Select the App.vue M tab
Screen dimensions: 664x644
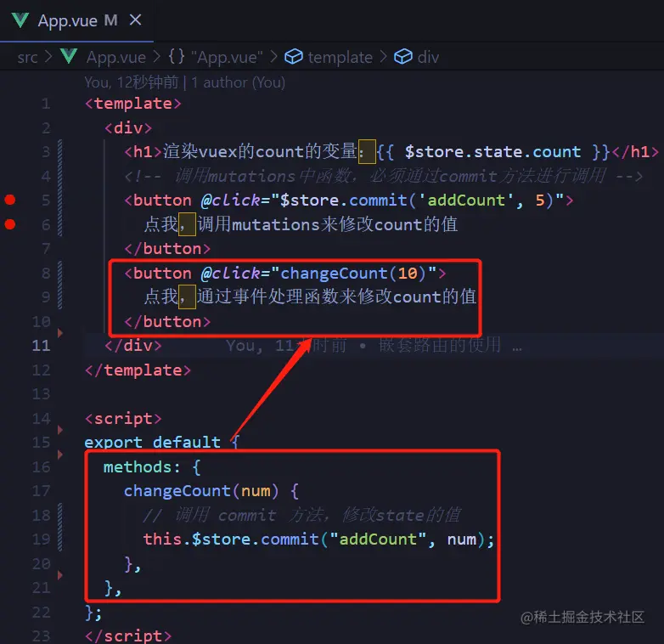[76, 20]
